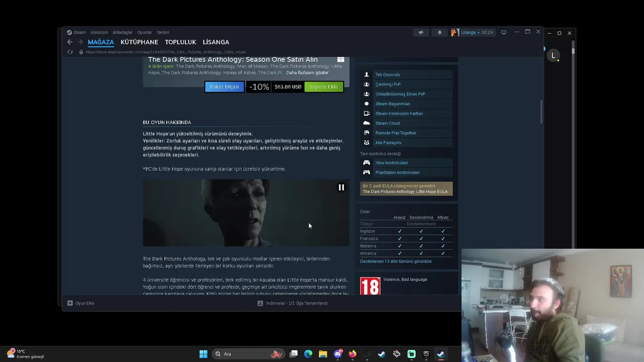Reload the store page
Viewport: 644px width, 362px height.
tap(70, 52)
